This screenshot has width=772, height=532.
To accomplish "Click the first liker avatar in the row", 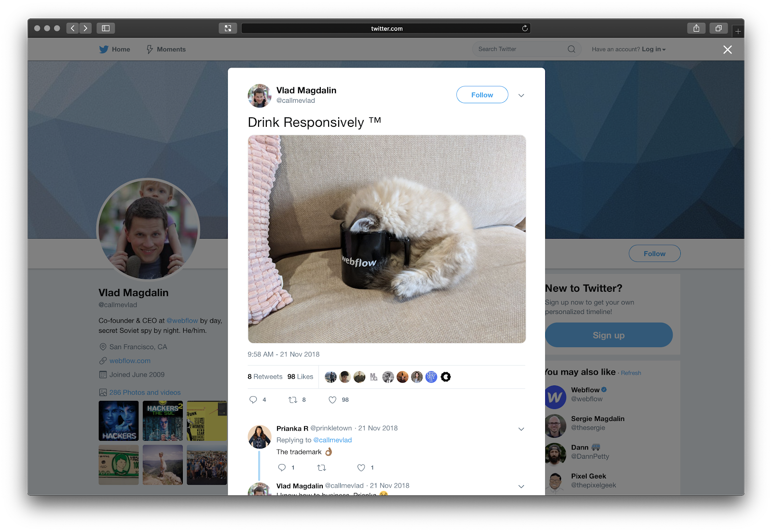I will pos(331,377).
